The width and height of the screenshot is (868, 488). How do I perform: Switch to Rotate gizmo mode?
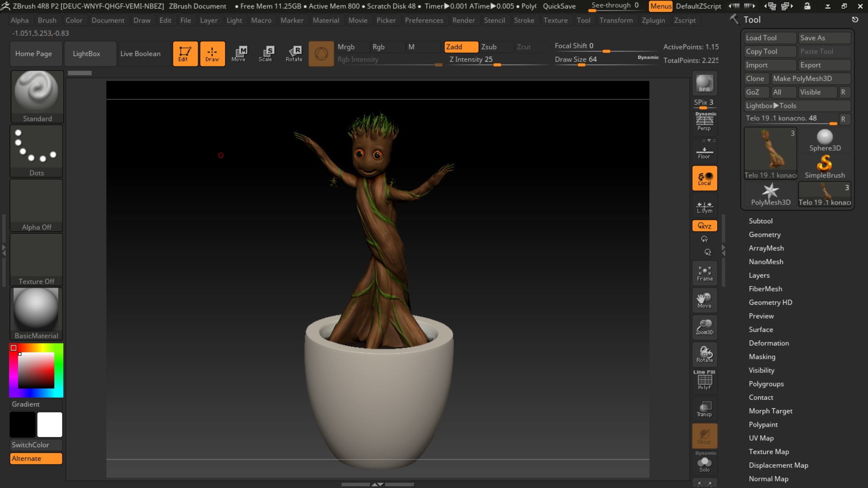tap(294, 54)
